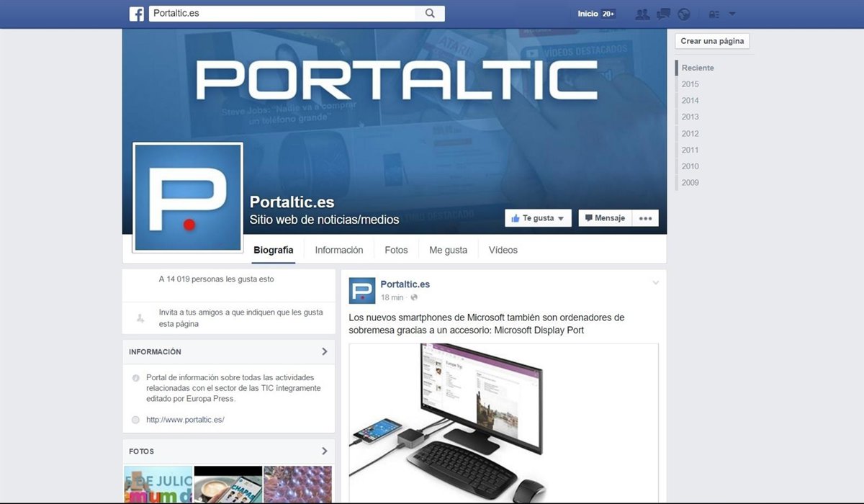Toggle the Te gusta like button

[x=538, y=218]
